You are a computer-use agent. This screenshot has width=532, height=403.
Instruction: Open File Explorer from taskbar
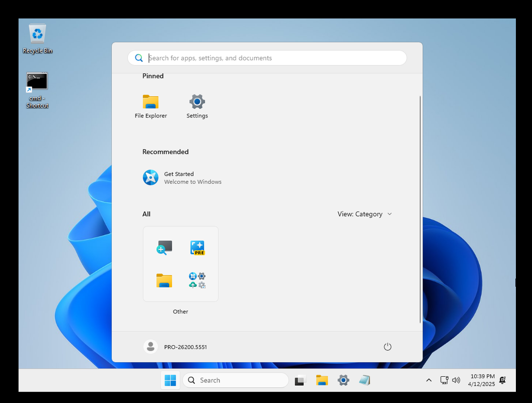click(x=322, y=380)
